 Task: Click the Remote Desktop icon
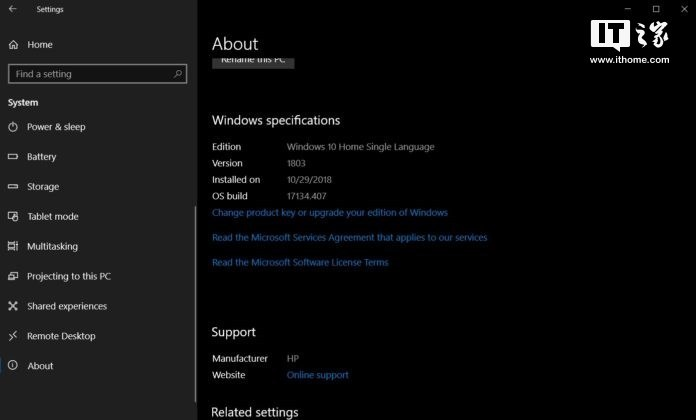click(13, 336)
